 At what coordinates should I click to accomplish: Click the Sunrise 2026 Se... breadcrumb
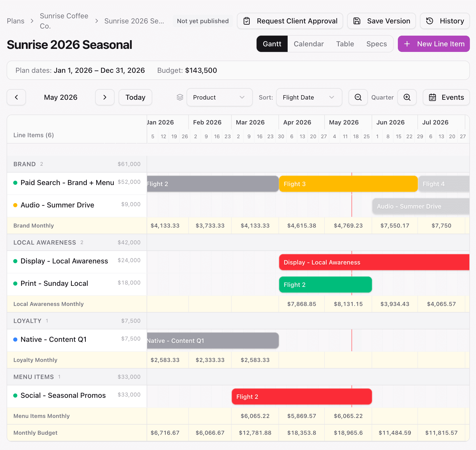[x=134, y=21]
